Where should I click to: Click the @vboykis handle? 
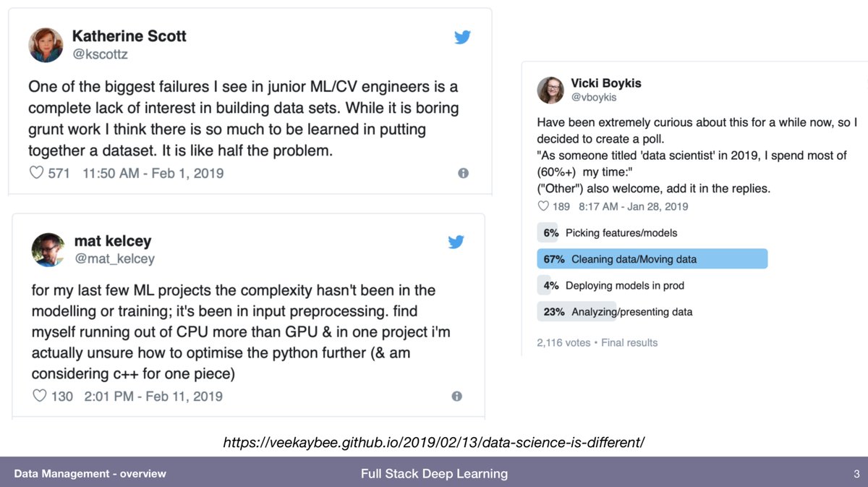coord(594,97)
